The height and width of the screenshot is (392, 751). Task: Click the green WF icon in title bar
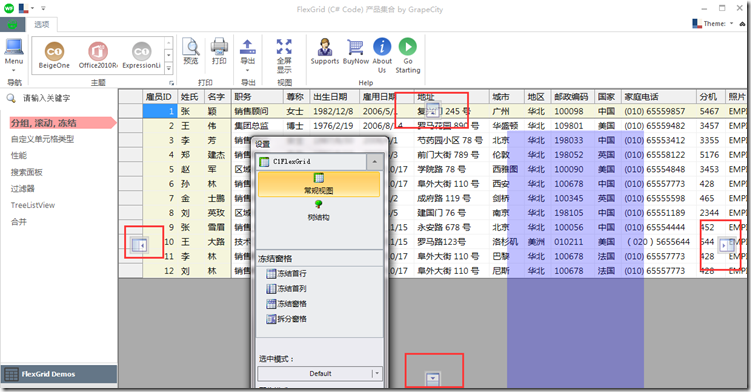[x=9, y=8]
